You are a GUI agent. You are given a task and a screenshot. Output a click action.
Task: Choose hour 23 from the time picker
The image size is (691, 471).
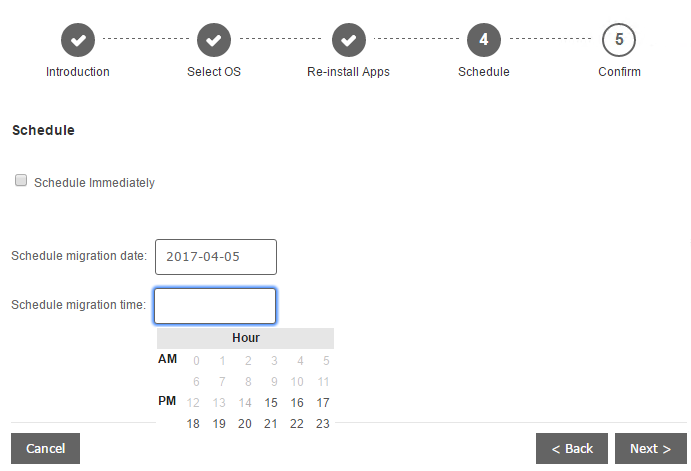point(323,424)
